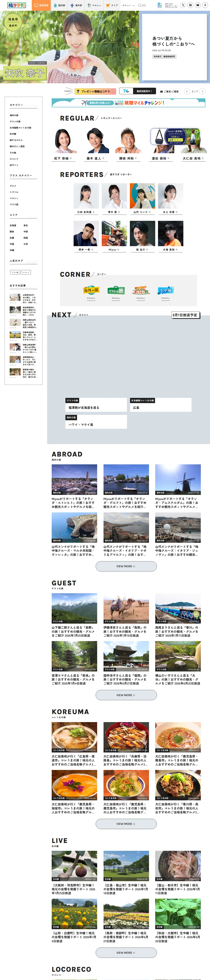Open 旧サイト link in the sidebar
This screenshot has height=980, width=210.
pos(14,165)
